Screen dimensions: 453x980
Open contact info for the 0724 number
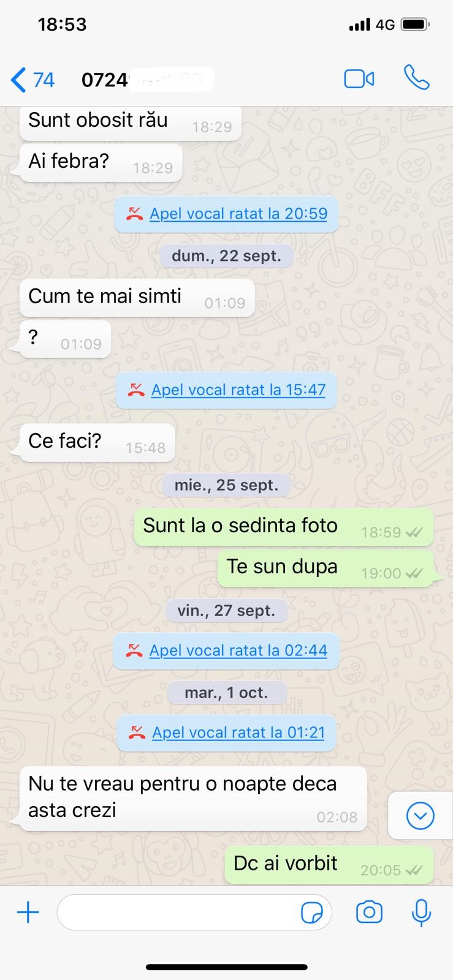coord(148,80)
